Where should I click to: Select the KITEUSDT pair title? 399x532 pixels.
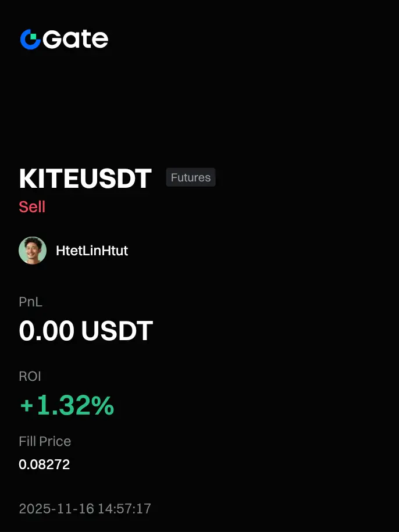tap(85, 178)
